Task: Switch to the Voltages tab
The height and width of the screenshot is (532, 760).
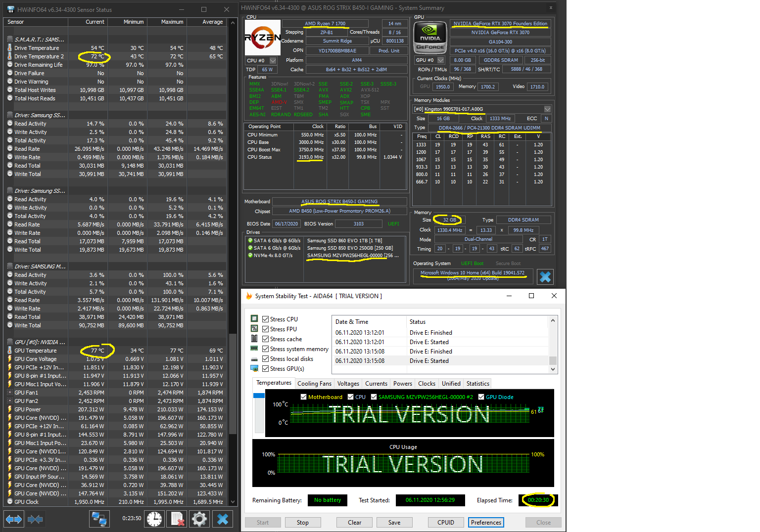Action: [348, 384]
